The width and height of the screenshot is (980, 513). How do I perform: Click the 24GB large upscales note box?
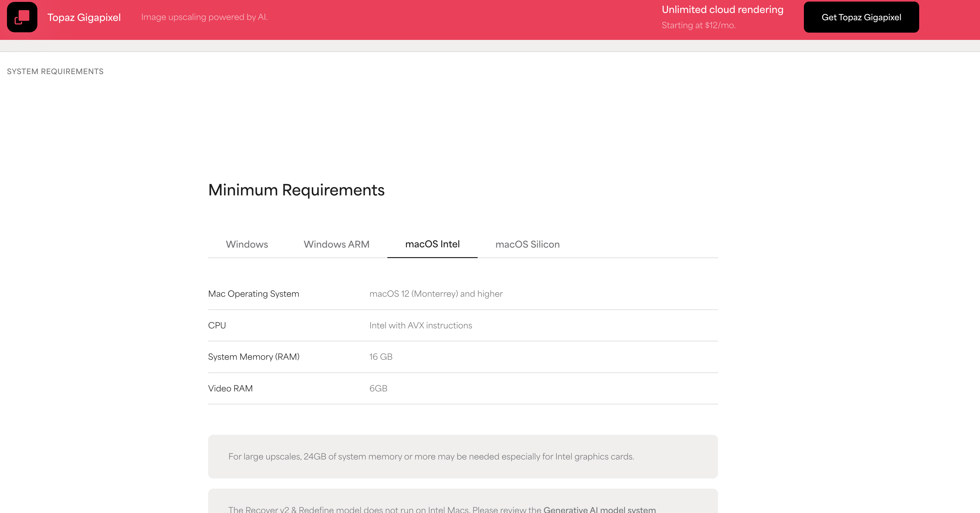point(462,456)
